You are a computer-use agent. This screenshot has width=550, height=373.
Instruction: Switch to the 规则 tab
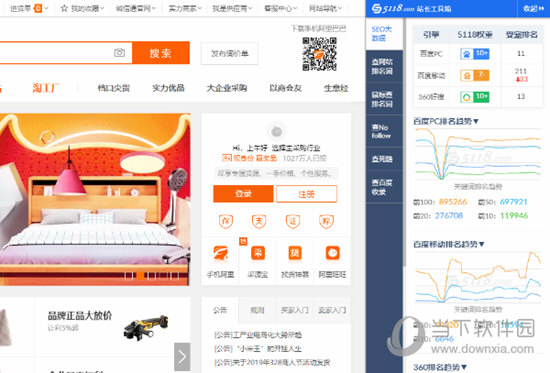tap(257, 310)
